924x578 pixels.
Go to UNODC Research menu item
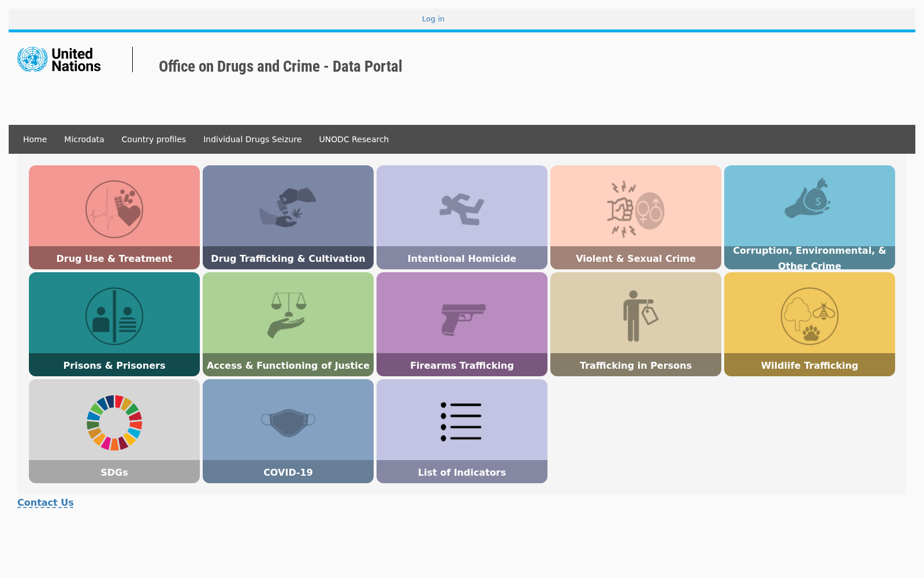pyautogui.click(x=354, y=139)
